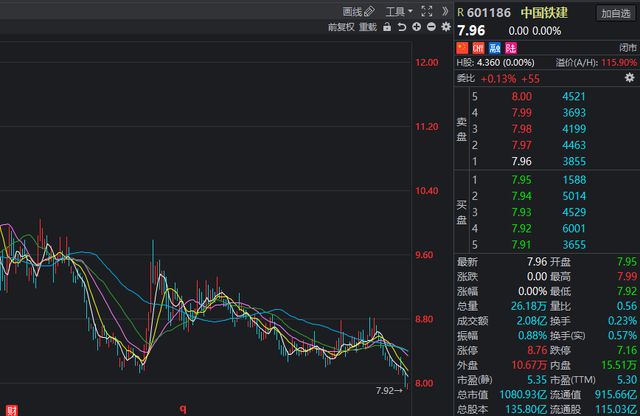Click the 财 financial marker on timeline
The width and height of the screenshot is (640, 416).
11,409
